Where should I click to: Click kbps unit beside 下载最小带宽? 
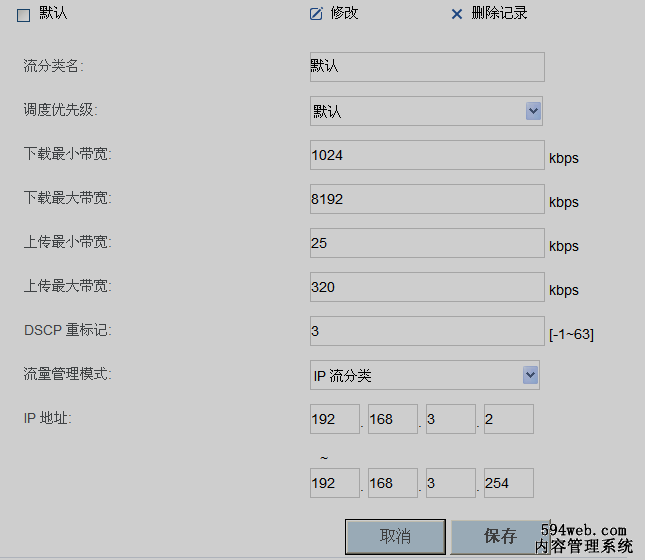point(564,158)
